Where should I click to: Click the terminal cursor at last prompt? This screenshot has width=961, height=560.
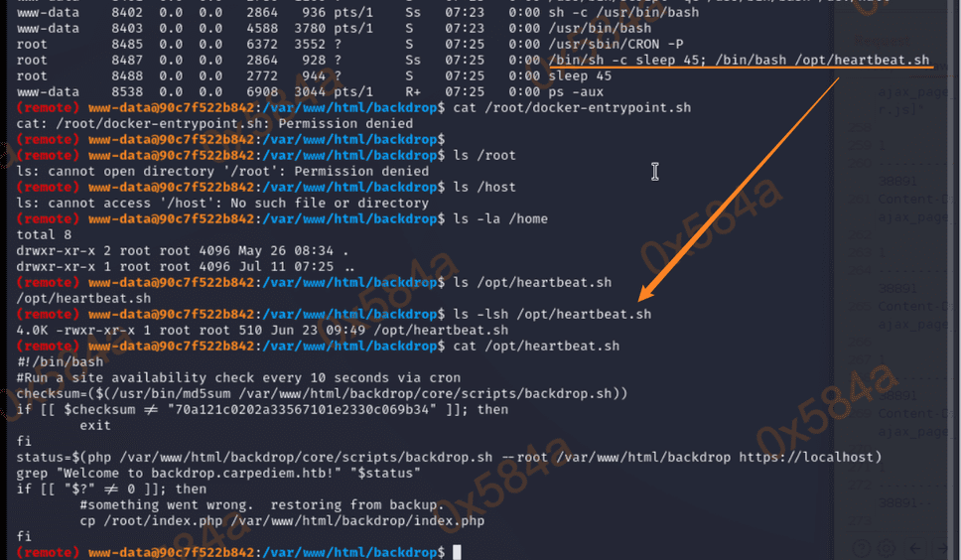pyautogui.click(x=456, y=552)
